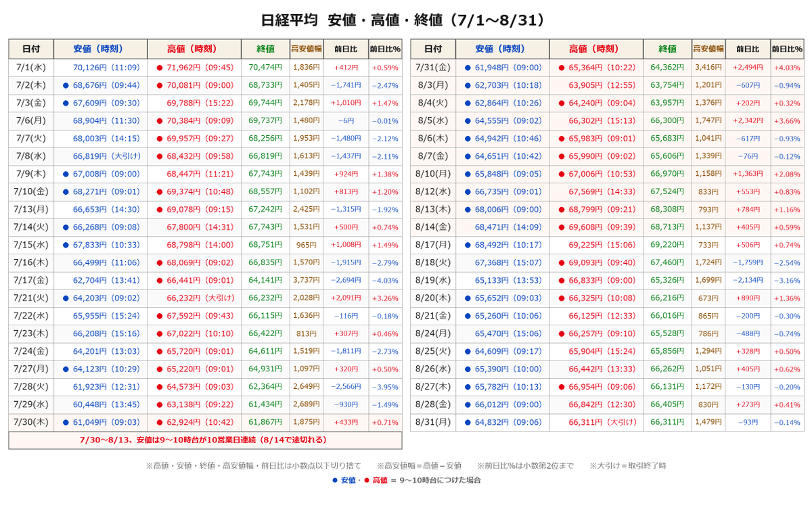Select the percentage −2.47% in the 7/2 row
Viewport: 812px width, 512px height.
click(x=385, y=85)
